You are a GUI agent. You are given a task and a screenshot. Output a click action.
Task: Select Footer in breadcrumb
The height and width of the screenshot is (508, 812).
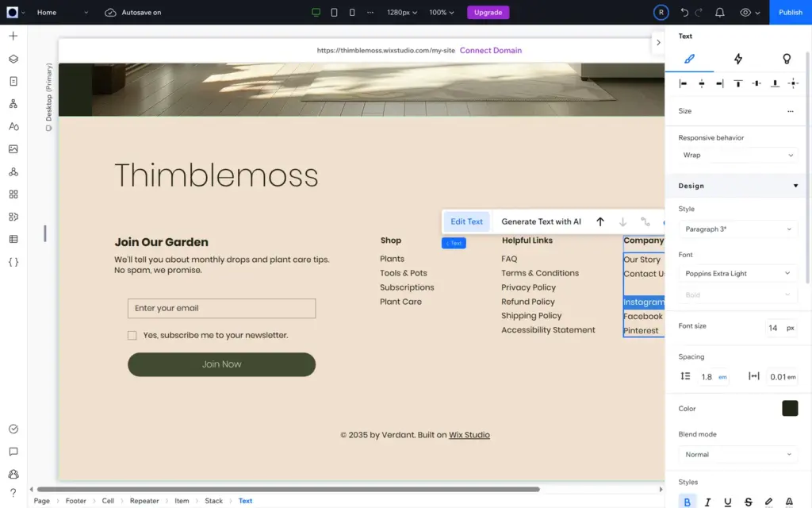click(75, 501)
